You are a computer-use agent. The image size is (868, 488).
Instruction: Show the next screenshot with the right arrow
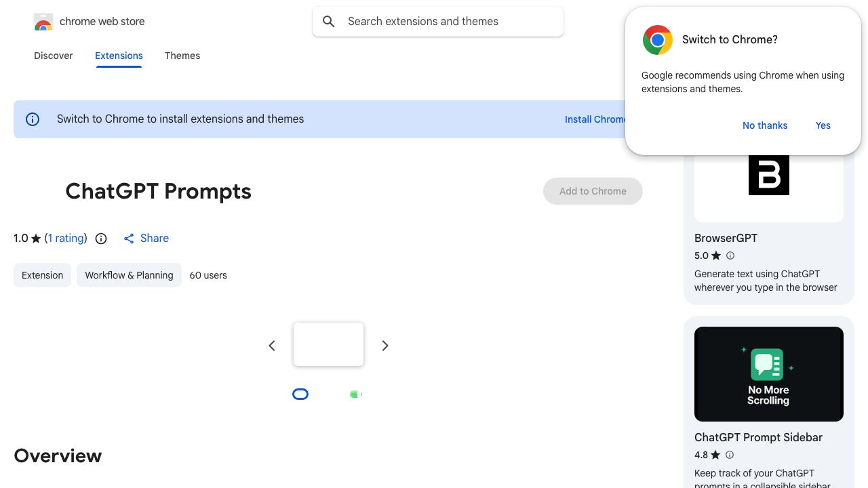385,346
